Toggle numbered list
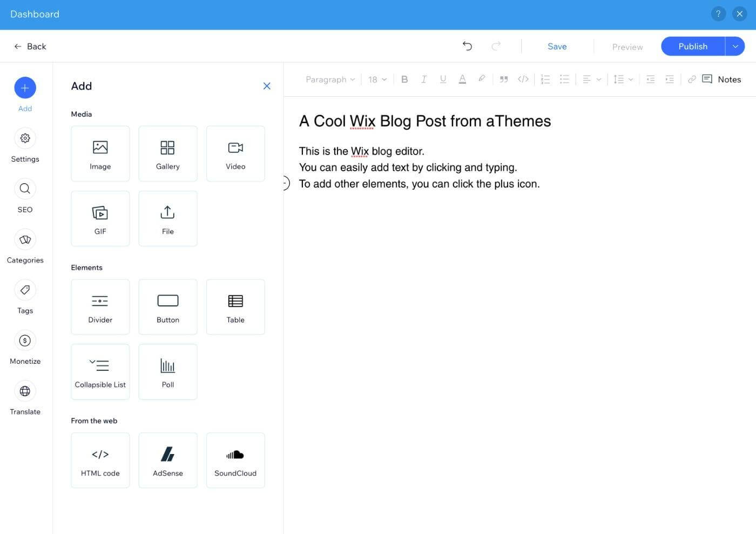 (x=545, y=79)
